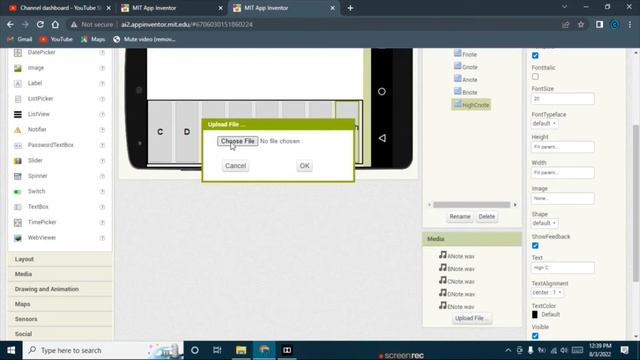Select Notifier warning icon
This screenshot has height=360, width=640.
[18, 130]
